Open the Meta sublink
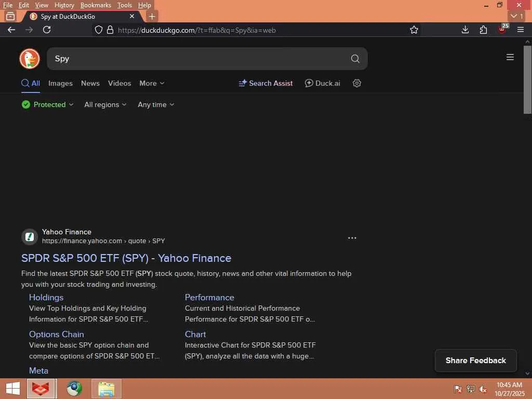The image size is (532, 399). pyautogui.click(x=38, y=370)
